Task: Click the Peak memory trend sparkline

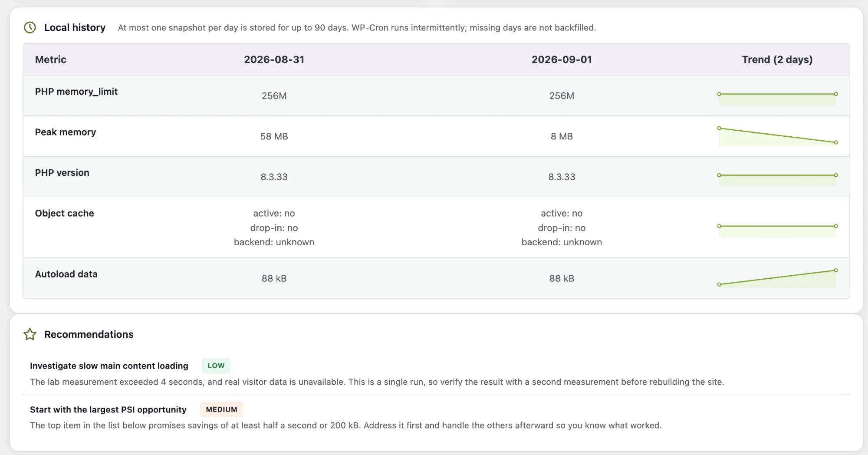Action: click(x=777, y=136)
